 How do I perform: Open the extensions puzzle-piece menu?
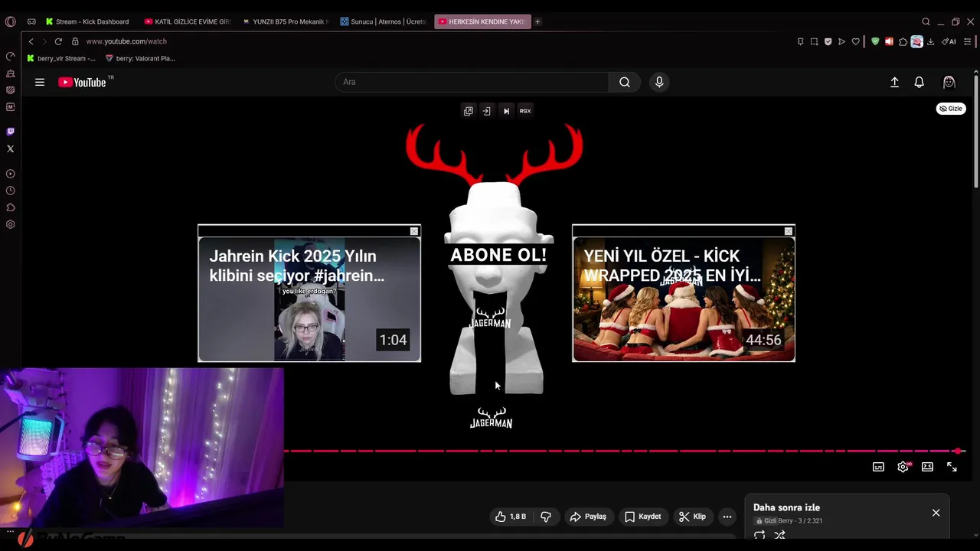tap(903, 41)
